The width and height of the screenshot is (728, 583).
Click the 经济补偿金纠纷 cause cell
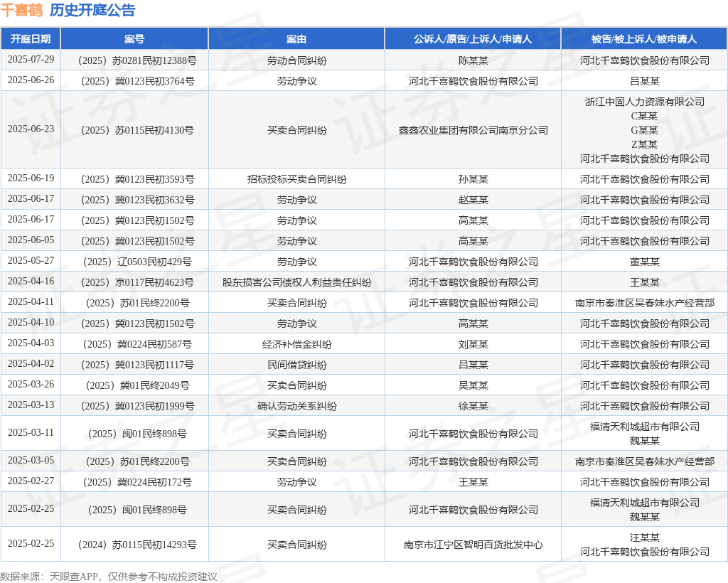[296, 344]
